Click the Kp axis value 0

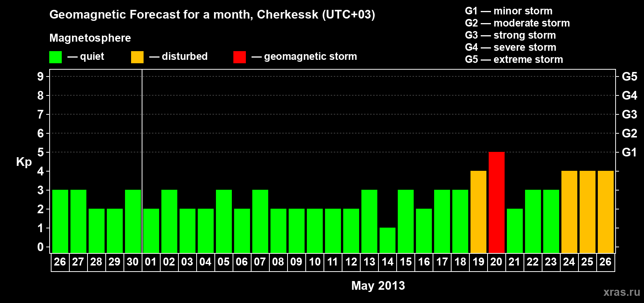pyautogui.click(x=41, y=247)
